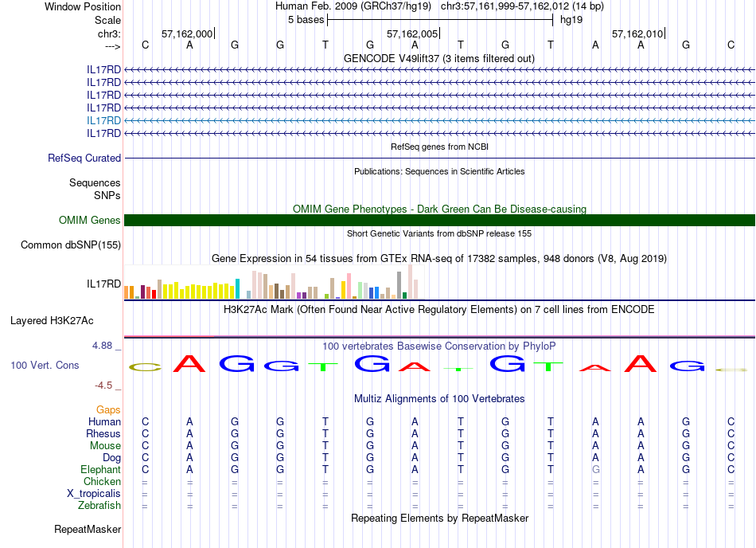Select the Window Position label
This screenshot has width=756, height=548.
(83, 6)
